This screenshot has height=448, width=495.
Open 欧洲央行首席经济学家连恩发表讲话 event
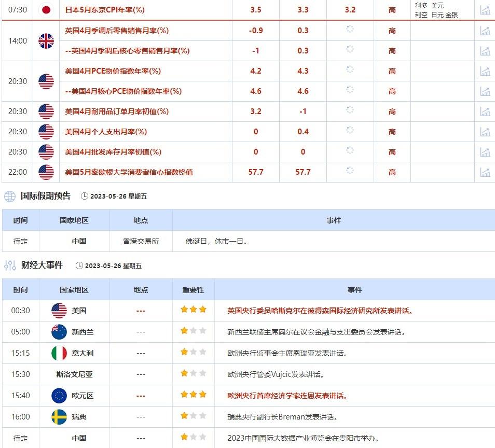pos(287,396)
